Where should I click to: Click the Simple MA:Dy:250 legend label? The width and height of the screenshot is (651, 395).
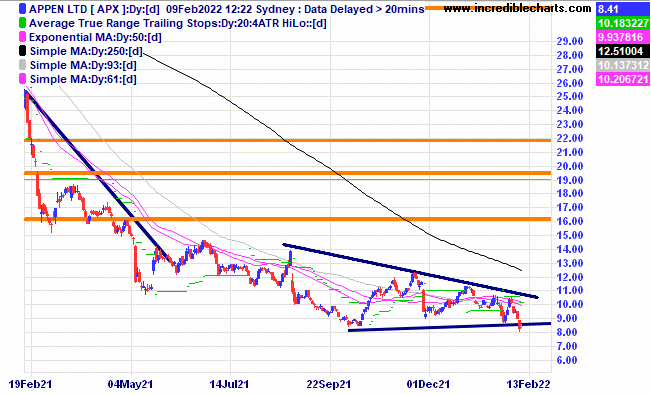click(x=86, y=51)
